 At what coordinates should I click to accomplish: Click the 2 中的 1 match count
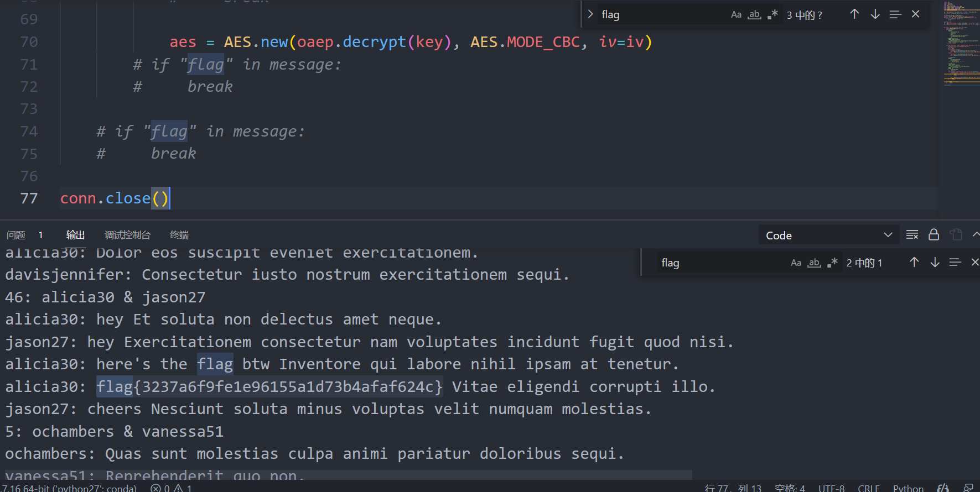pos(864,263)
